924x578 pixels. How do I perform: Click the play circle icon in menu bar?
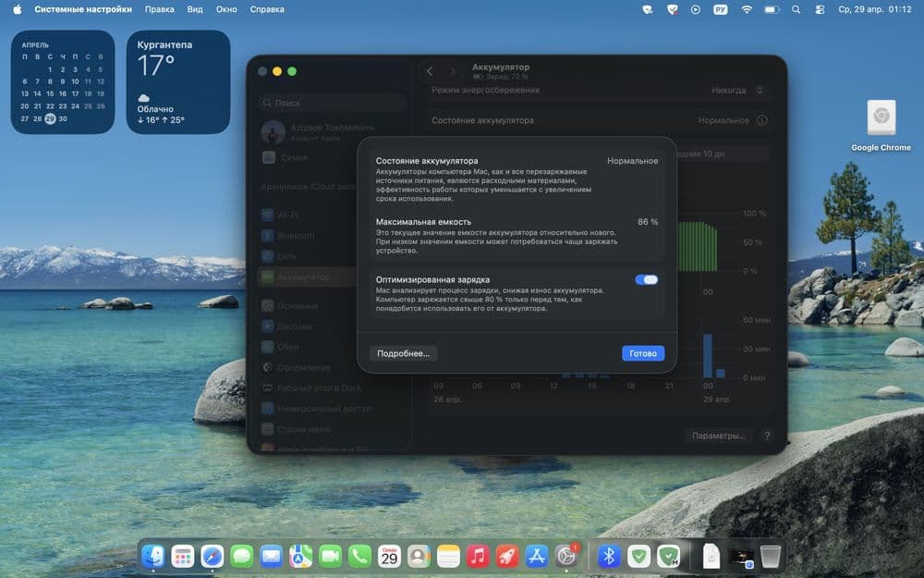click(x=696, y=9)
